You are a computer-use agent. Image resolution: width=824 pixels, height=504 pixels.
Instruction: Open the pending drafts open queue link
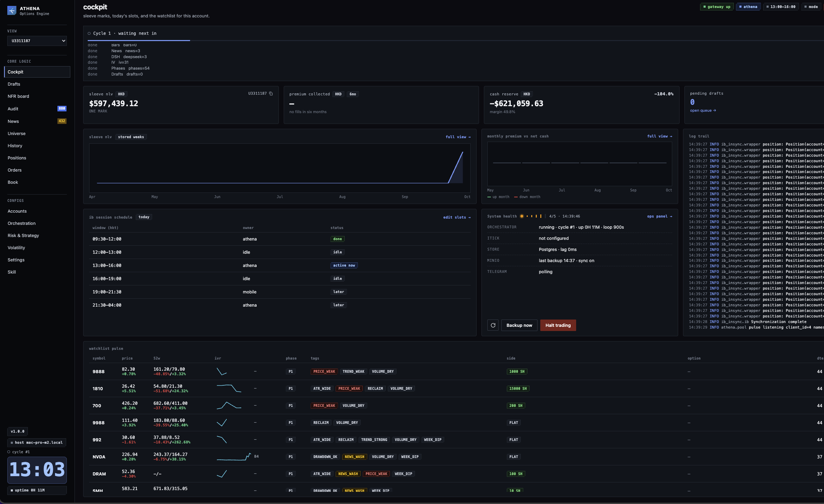(x=703, y=110)
